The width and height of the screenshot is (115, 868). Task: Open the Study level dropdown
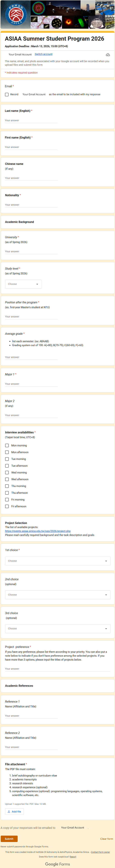pos(23,284)
